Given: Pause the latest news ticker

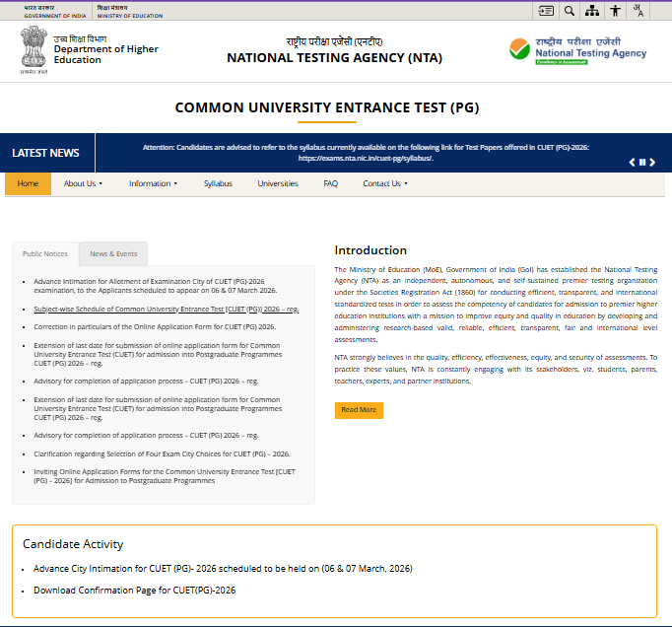Looking at the screenshot, I should pyautogui.click(x=642, y=163).
